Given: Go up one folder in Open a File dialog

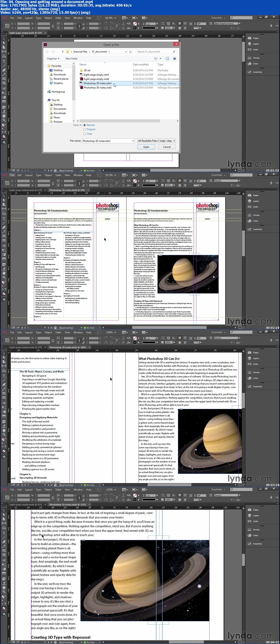Looking at the screenshot, I should tap(63, 51).
